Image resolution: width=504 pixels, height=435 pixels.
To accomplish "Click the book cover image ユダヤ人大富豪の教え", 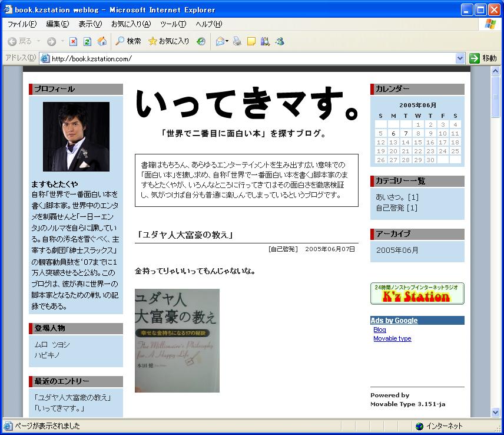I will (177, 341).
